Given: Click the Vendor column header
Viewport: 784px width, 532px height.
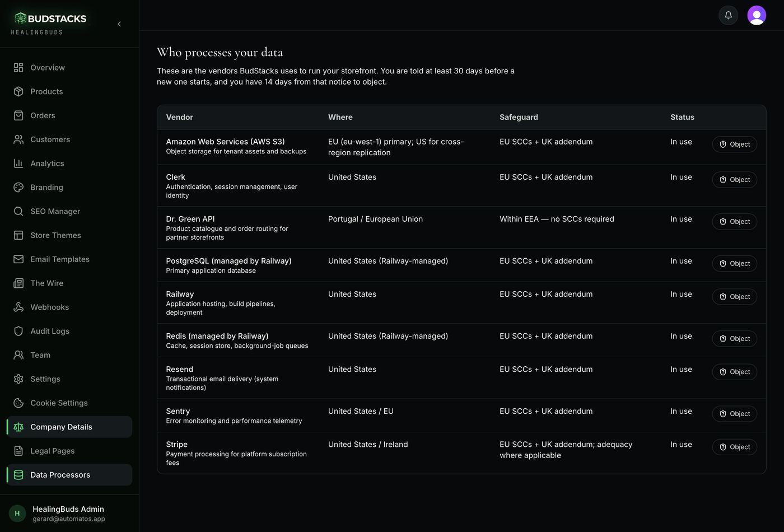Looking at the screenshot, I should (x=179, y=118).
